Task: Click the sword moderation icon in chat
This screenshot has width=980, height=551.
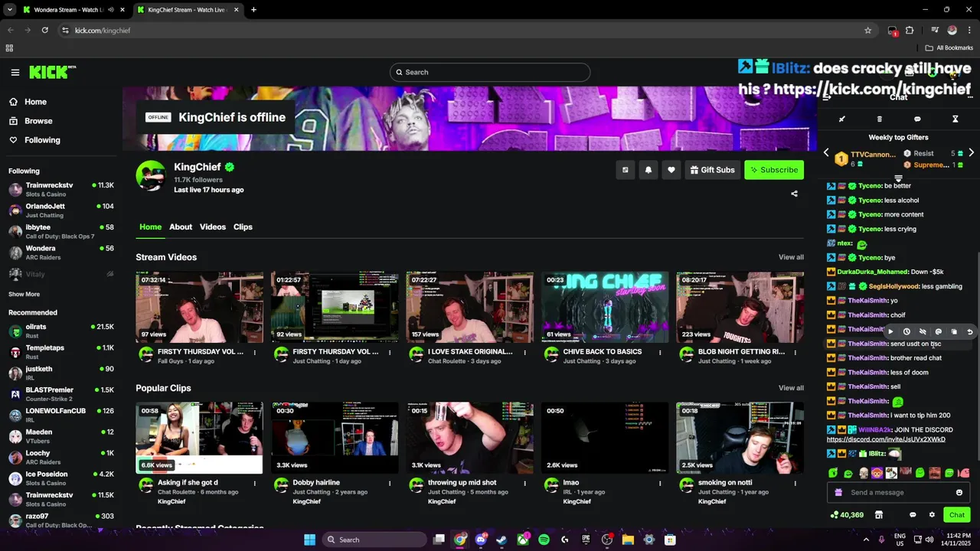Action: click(x=841, y=119)
